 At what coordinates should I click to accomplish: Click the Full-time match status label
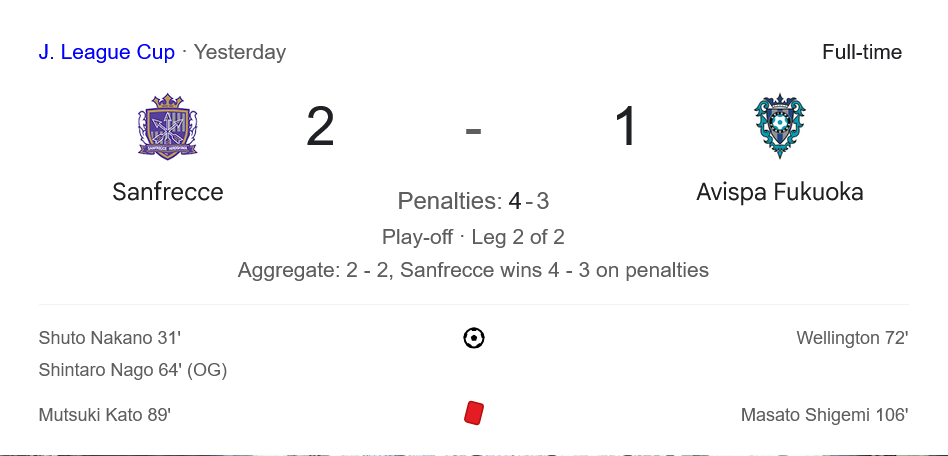pos(862,52)
